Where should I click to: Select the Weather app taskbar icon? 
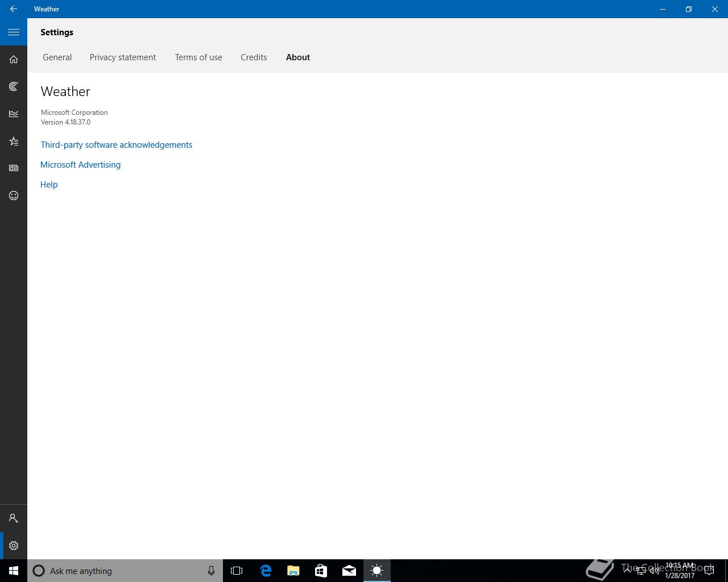click(377, 571)
